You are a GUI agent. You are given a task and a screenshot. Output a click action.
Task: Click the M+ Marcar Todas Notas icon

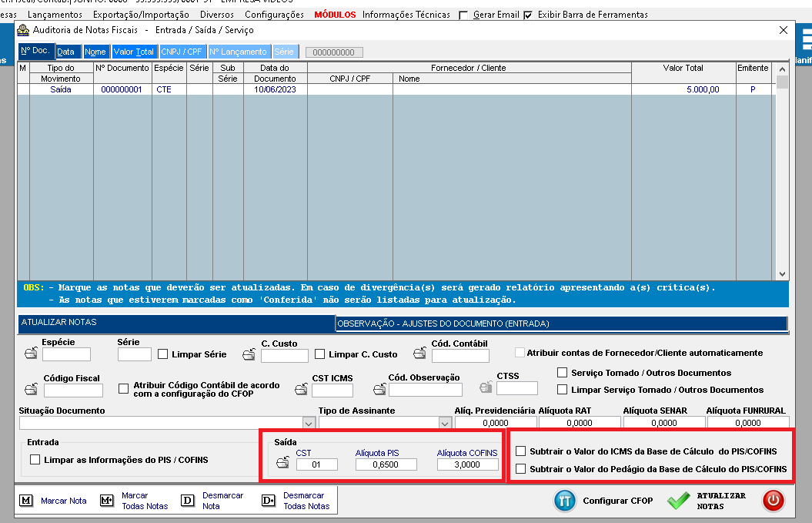(107, 501)
